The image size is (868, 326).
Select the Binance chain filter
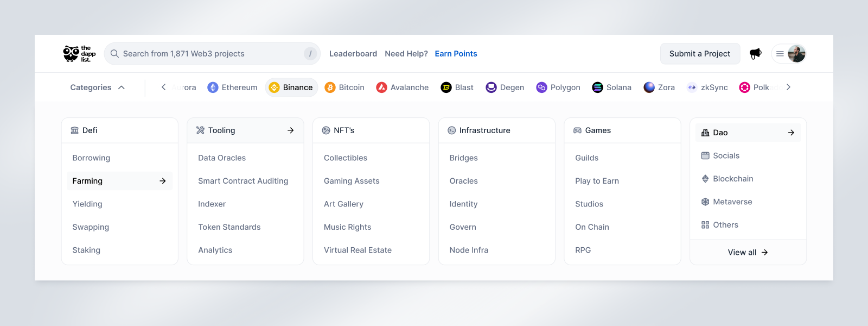point(292,87)
